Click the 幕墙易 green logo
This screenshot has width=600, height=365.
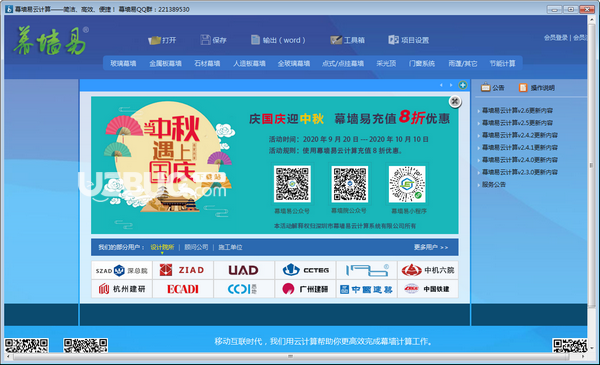[x=51, y=40]
